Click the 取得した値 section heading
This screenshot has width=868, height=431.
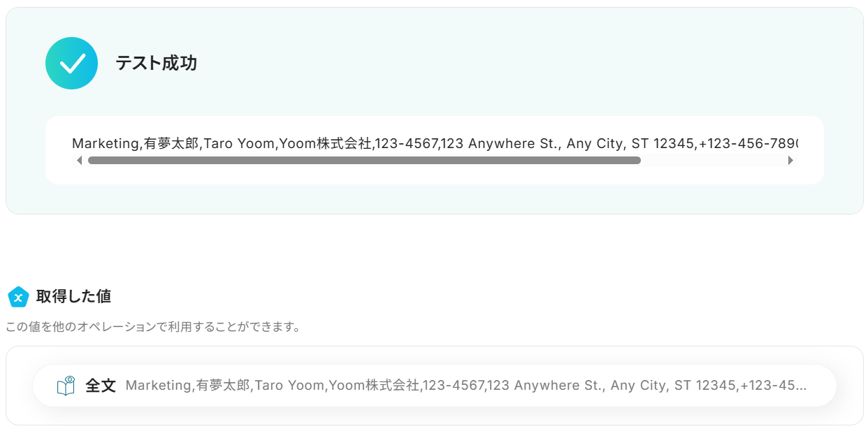[x=73, y=296]
